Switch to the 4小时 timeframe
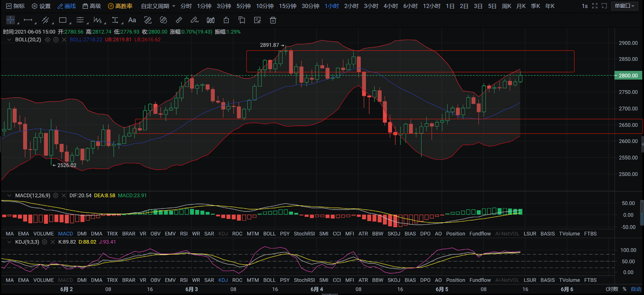This screenshot has height=295, width=644. (x=391, y=6)
